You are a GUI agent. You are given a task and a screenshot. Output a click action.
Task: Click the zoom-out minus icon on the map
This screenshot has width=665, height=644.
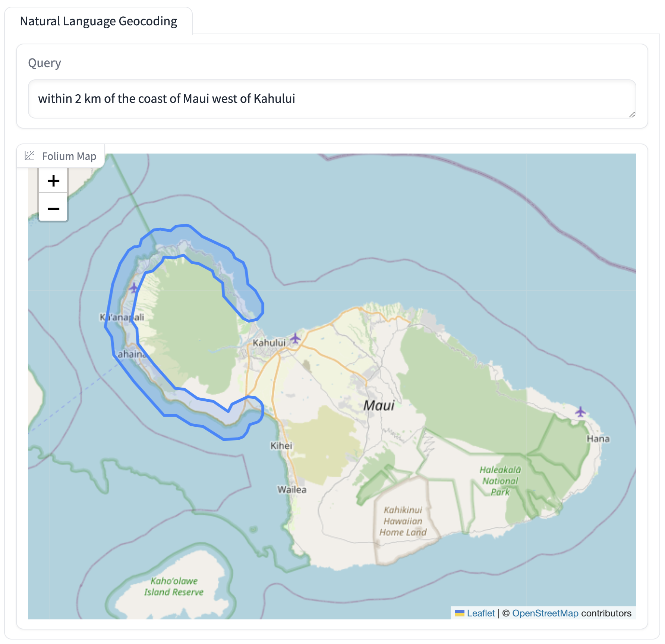53,209
